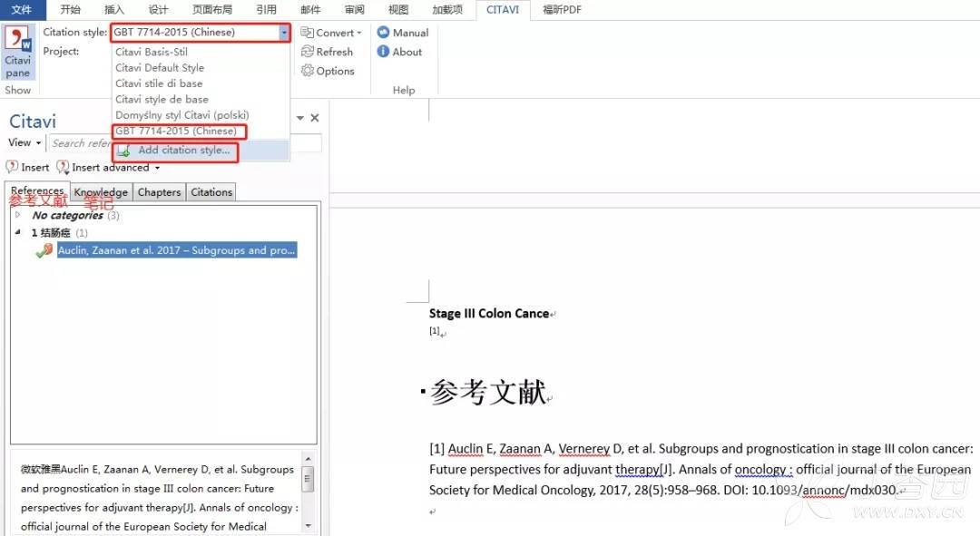Open About Citavi
This screenshot has height=536, width=980.
pos(400,52)
